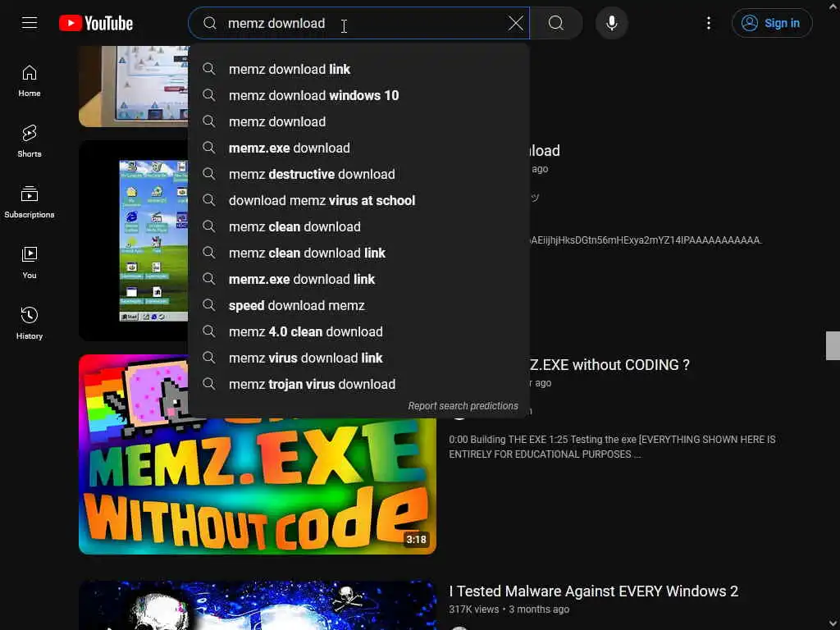Screen dimensions: 840x630
Task: Open the Windows XP desktop video thumbnail
Action: click(134, 240)
